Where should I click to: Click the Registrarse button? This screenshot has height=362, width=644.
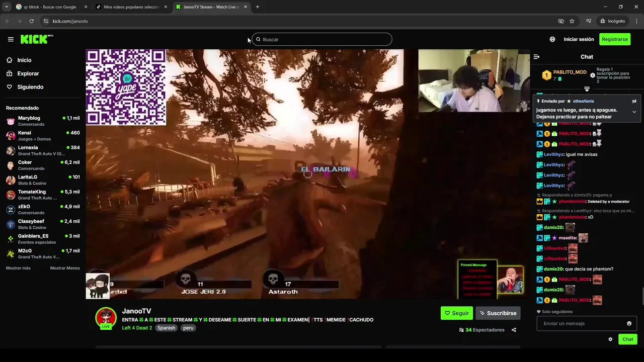tap(615, 39)
